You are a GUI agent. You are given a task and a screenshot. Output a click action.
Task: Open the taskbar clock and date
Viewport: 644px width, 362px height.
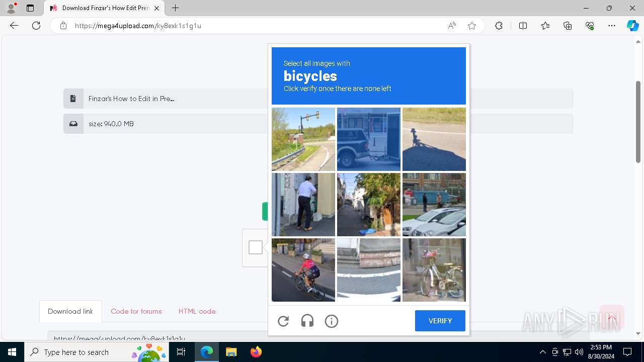tap(601, 352)
